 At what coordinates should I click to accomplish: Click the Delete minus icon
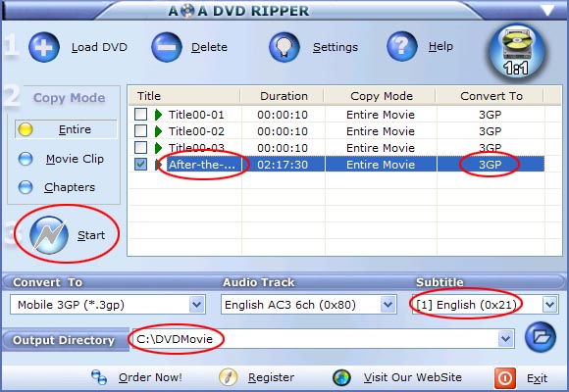point(167,47)
